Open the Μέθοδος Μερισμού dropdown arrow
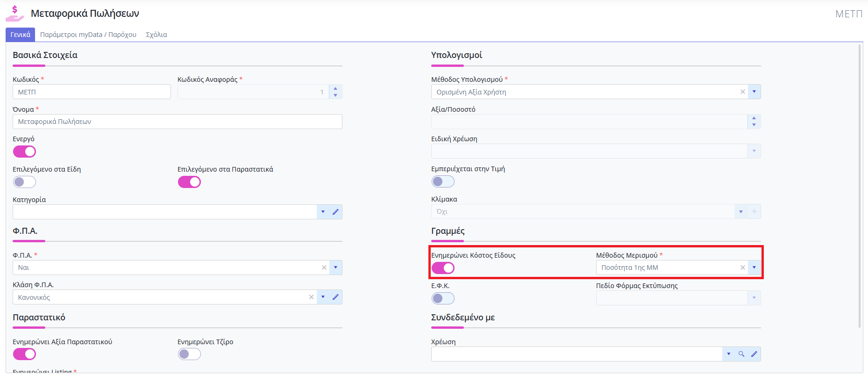 (x=754, y=268)
